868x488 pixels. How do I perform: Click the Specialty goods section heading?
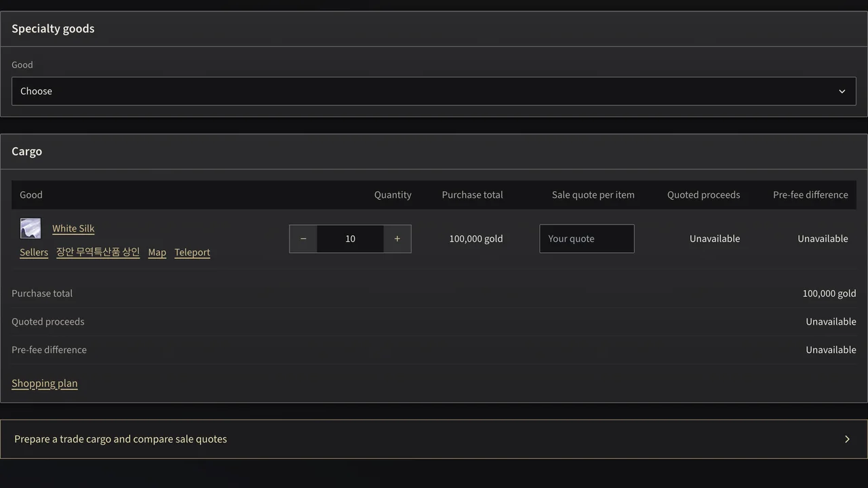tap(53, 28)
